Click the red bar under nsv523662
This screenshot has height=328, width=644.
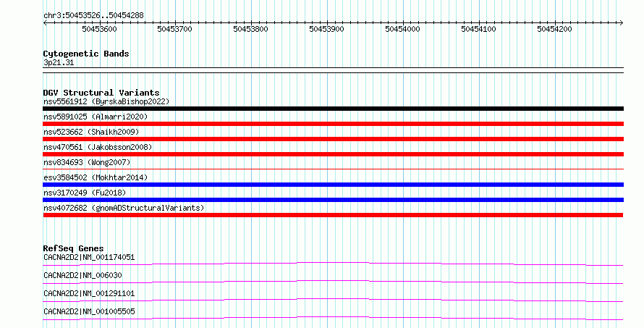[333, 139]
